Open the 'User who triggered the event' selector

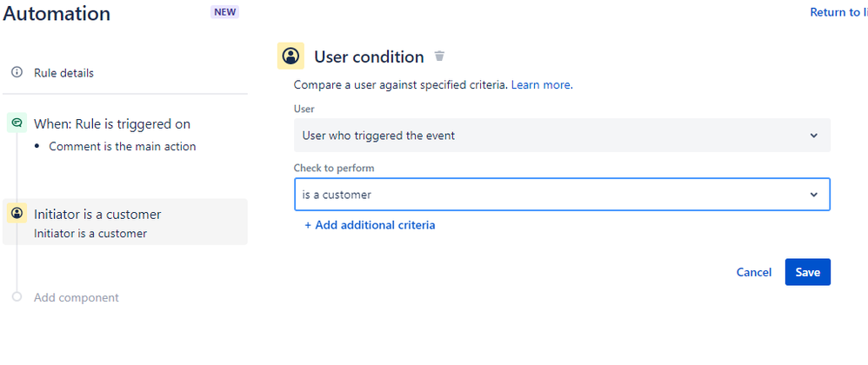[x=562, y=136]
